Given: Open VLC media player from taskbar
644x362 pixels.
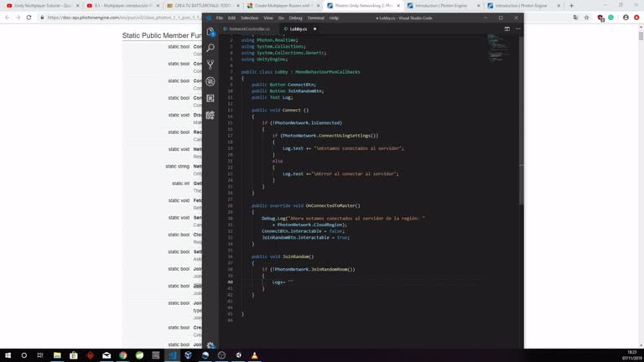Looking at the screenshot, I should pyautogui.click(x=255, y=355).
